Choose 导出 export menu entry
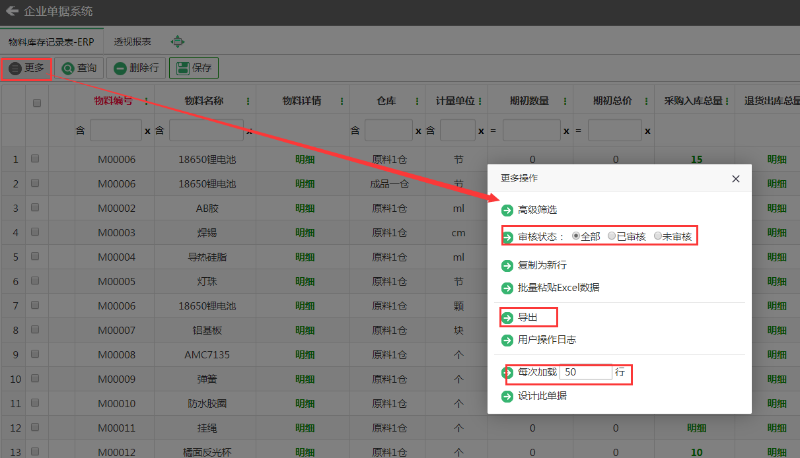The width and height of the screenshot is (800, 458). click(x=528, y=317)
